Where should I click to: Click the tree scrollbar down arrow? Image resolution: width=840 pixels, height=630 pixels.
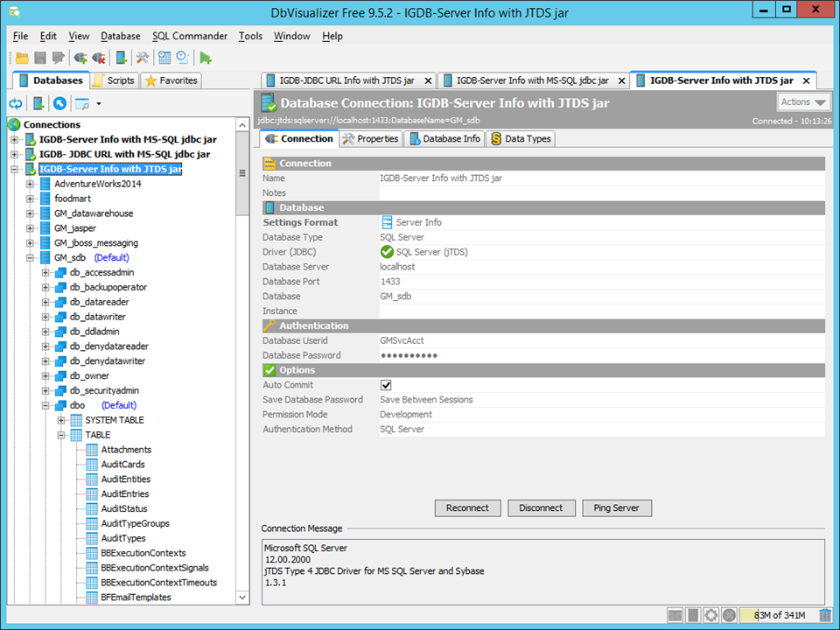[242, 598]
